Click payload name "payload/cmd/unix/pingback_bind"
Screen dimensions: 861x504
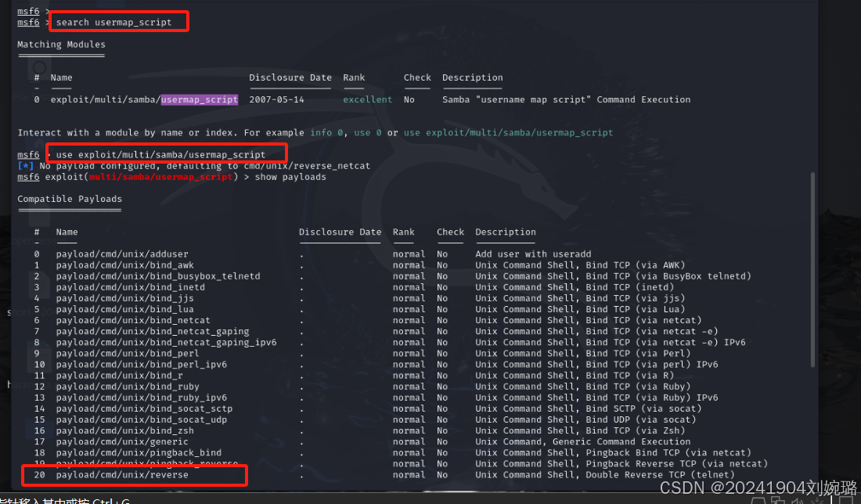click(x=139, y=452)
